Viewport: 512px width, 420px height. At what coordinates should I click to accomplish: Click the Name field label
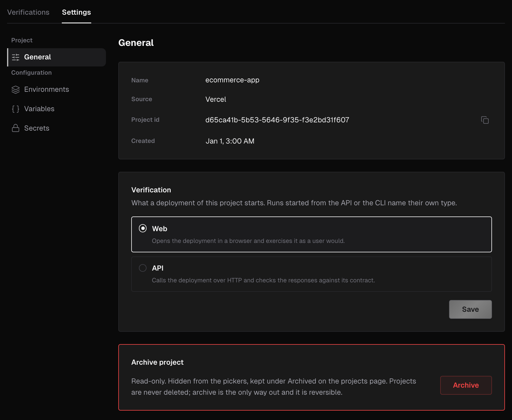click(140, 80)
